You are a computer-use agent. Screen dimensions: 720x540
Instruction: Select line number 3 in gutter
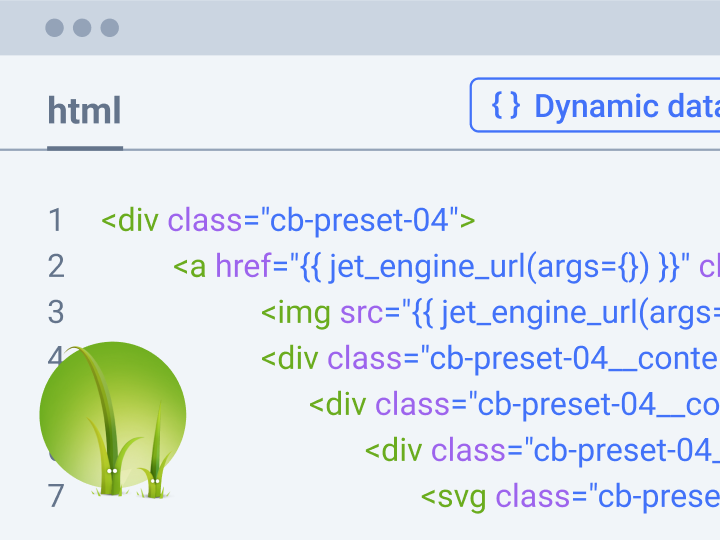[x=56, y=312]
